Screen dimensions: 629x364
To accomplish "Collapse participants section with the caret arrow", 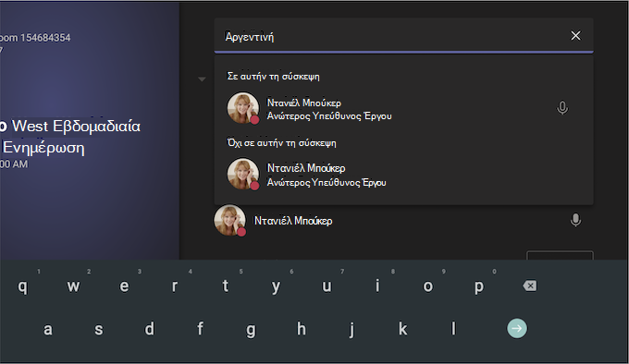I will (x=202, y=79).
